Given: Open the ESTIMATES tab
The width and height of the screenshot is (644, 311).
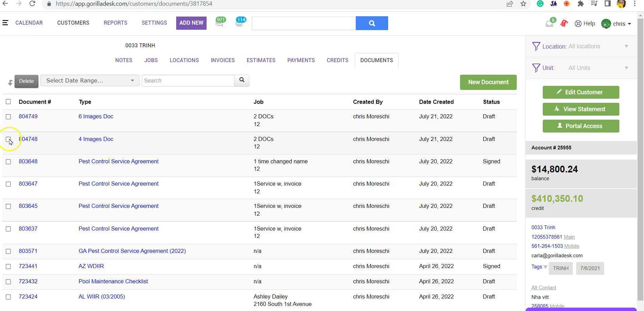Looking at the screenshot, I should 261,61.
